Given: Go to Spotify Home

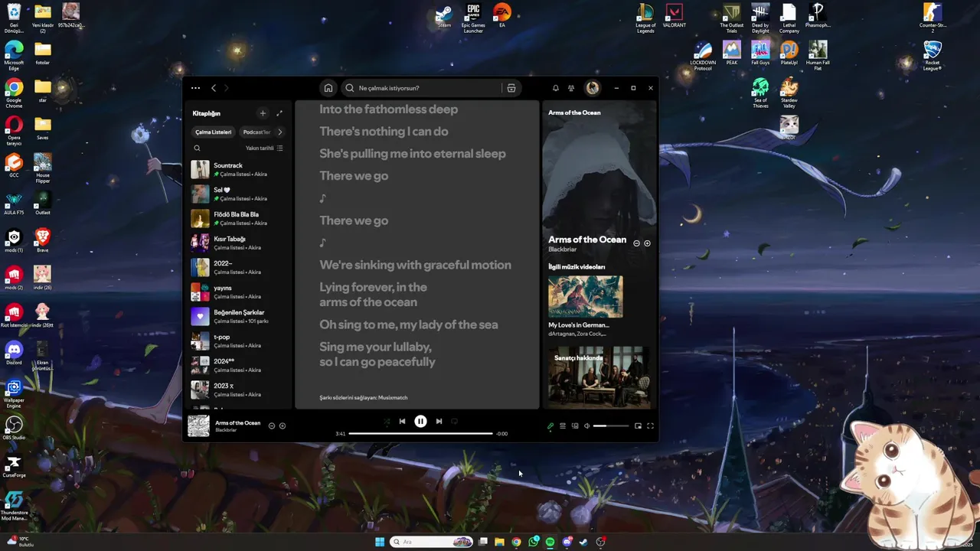Looking at the screenshot, I should click(328, 88).
